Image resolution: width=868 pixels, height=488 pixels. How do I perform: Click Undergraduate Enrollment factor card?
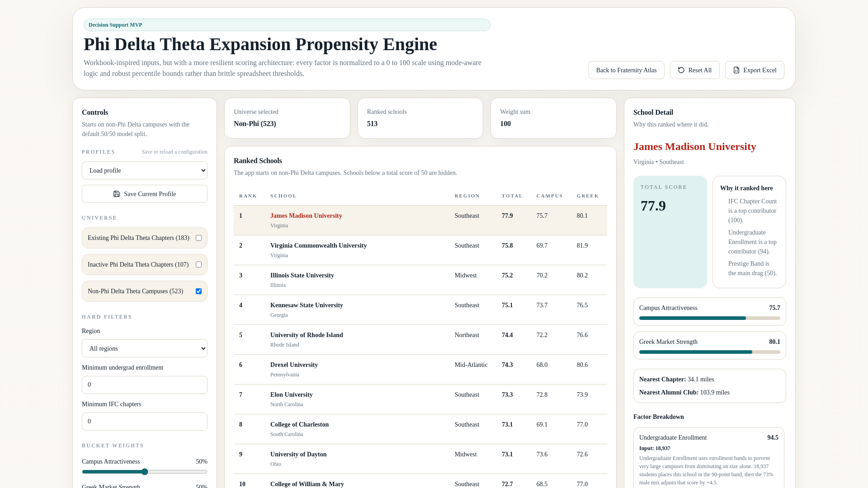(709, 458)
